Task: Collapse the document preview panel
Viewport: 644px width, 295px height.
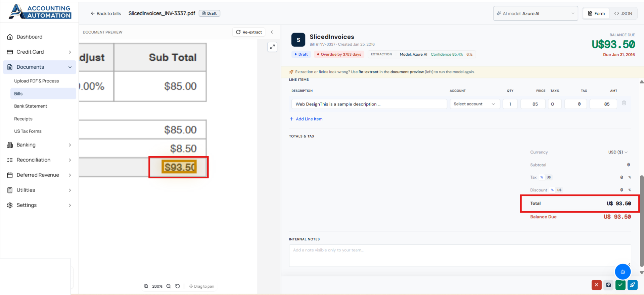Action: pyautogui.click(x=272, y=32)
